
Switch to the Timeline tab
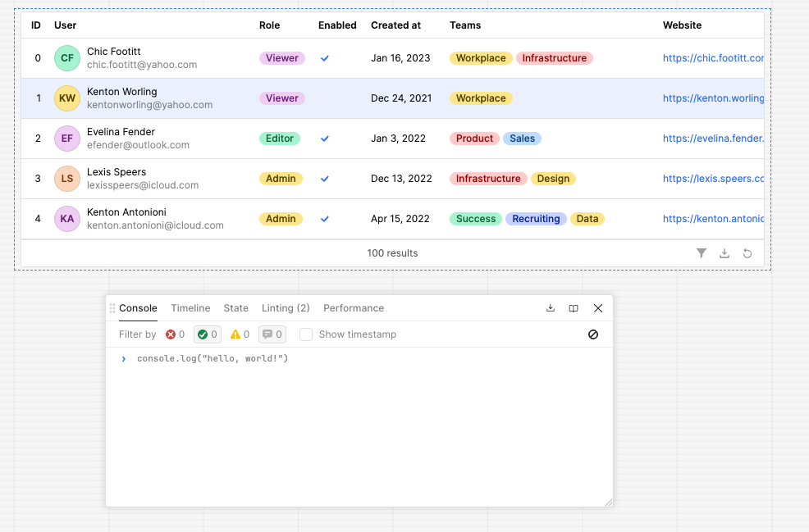[x=190, y=308]
